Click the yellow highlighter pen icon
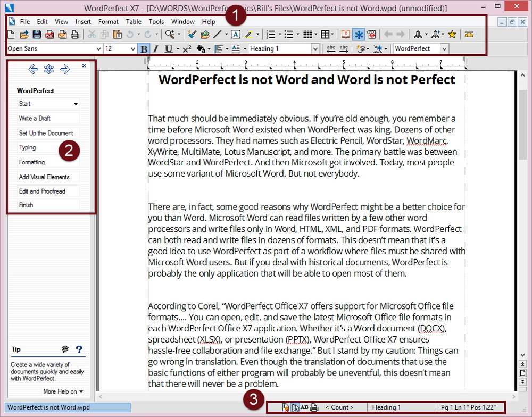The width and height of the screenshot is (532, 417). point(248,34)
